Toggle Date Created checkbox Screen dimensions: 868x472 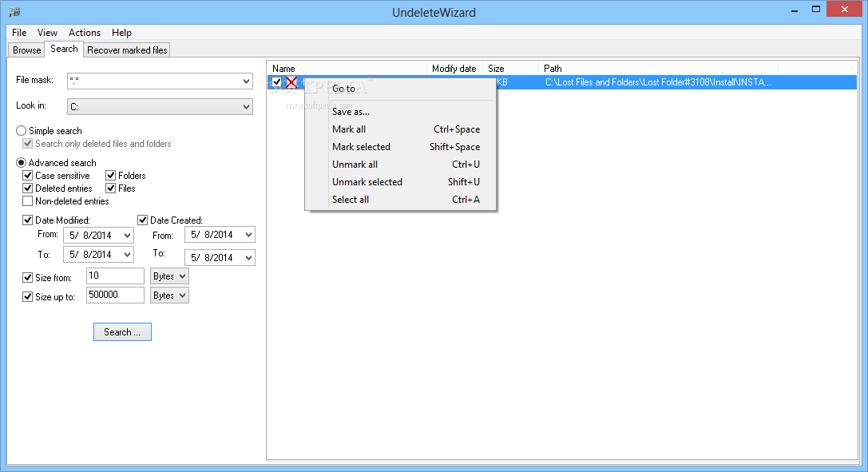(x=143, y=220)
